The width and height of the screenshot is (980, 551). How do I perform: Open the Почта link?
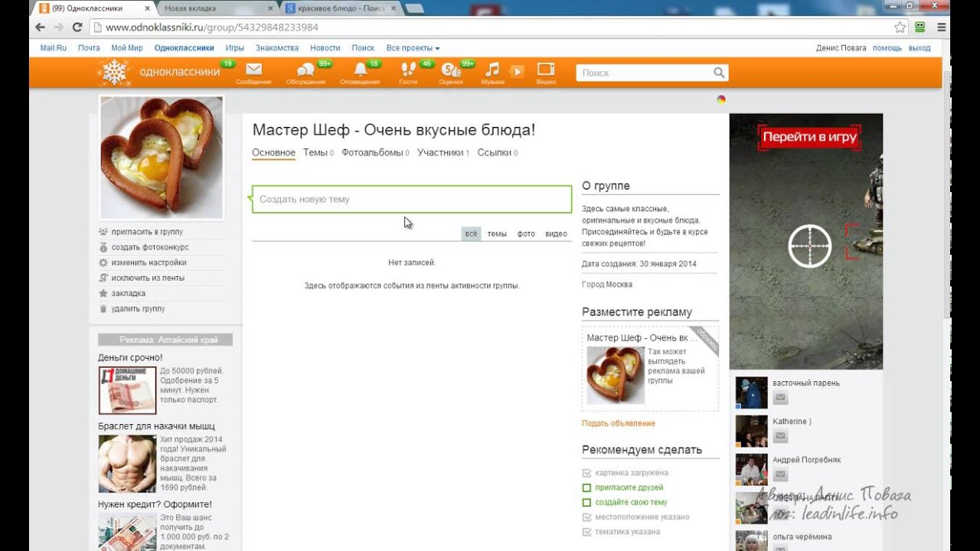89,47
